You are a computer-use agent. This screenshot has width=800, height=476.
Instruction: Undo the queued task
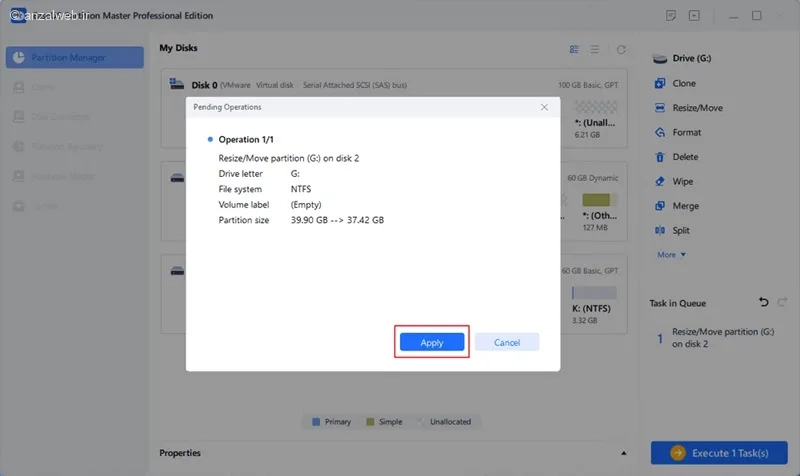763,303
